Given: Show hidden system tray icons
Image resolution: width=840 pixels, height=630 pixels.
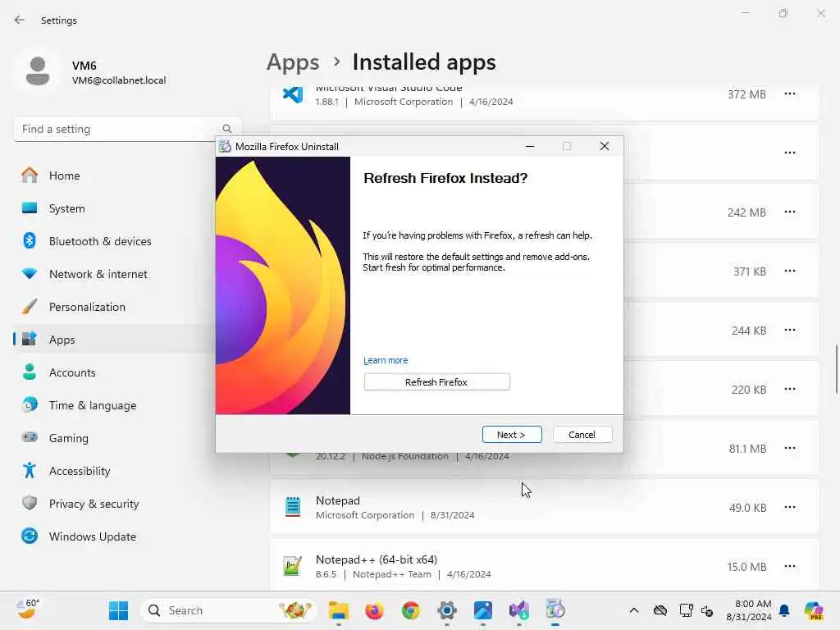Looking at the screenshot, I should [634, 610].
